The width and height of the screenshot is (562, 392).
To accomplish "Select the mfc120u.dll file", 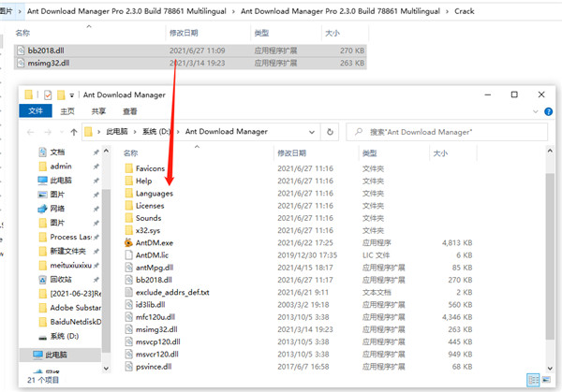I will 155,317.
